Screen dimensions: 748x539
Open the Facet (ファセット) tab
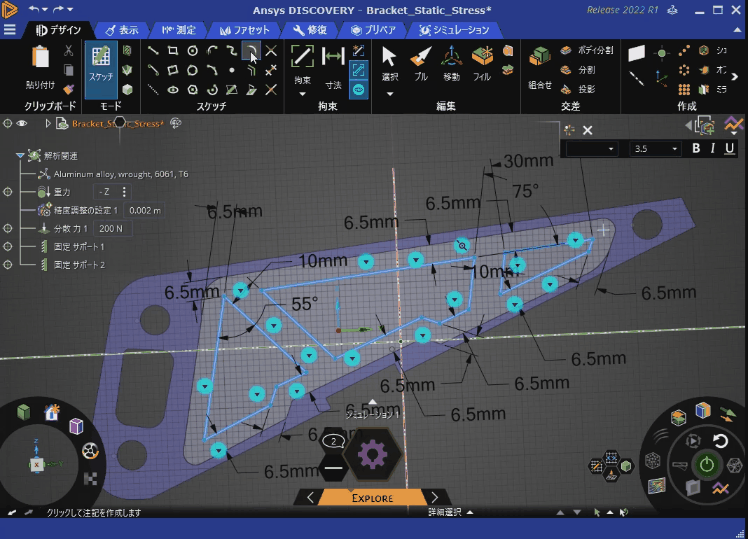coord(245,30)
